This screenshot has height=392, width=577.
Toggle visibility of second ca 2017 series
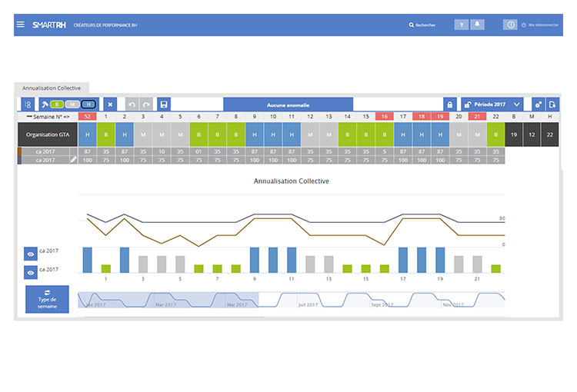[x=31, y=272]
